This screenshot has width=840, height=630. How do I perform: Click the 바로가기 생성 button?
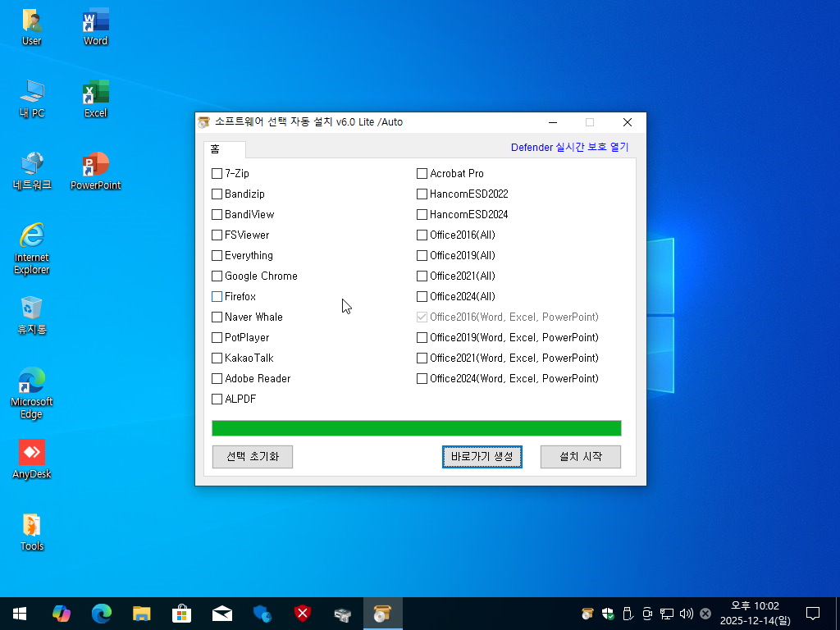pyautogui.click(x=482, y=457)
